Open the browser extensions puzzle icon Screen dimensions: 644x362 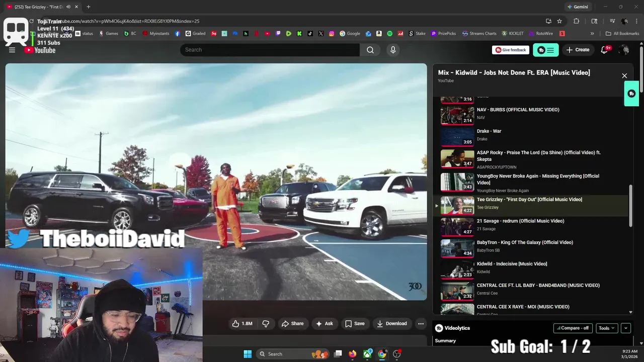(577, 21)
